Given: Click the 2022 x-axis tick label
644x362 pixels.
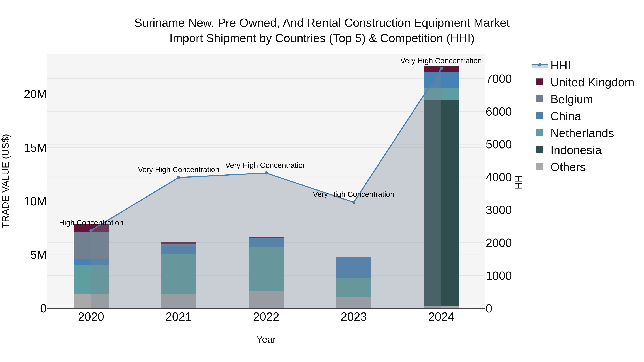Looking at the screenshot, I should 266,317.
